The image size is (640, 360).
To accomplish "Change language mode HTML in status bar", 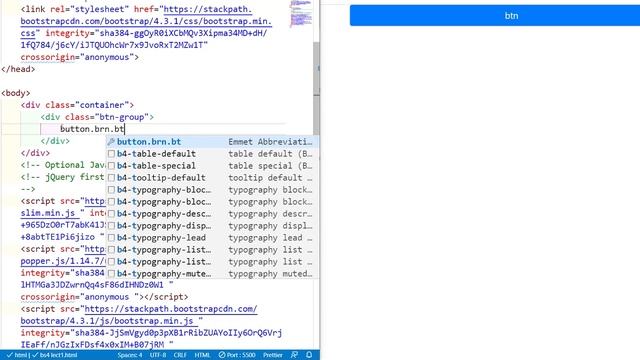I will (x=202, y=355).
